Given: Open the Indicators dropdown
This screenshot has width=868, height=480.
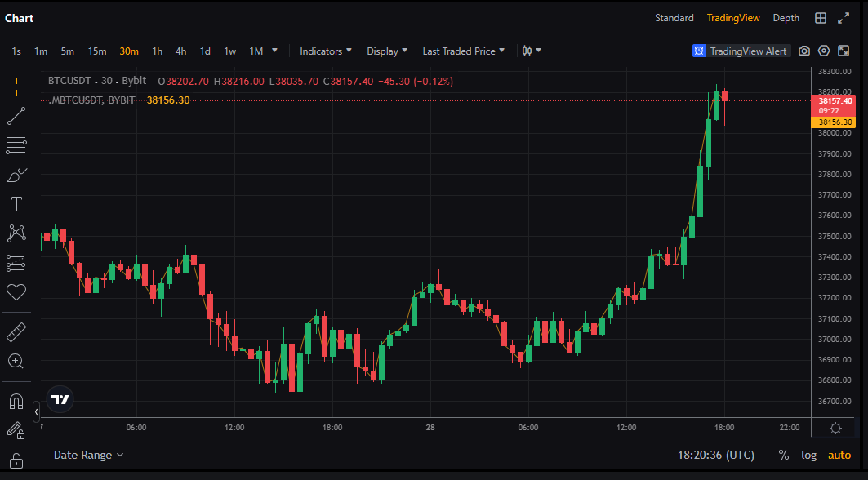Looking at the screenshot, I should (x=326, y=51).
